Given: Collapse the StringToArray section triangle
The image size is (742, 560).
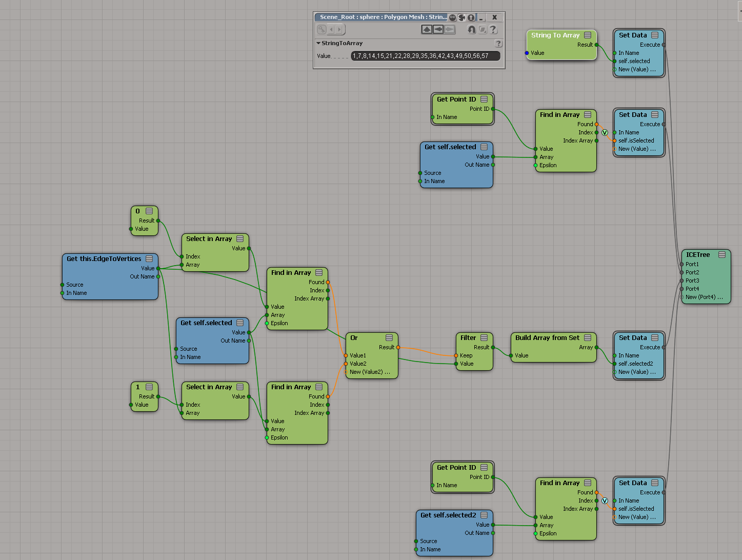Looking at the screenshot, I should (x=318, y=44).
